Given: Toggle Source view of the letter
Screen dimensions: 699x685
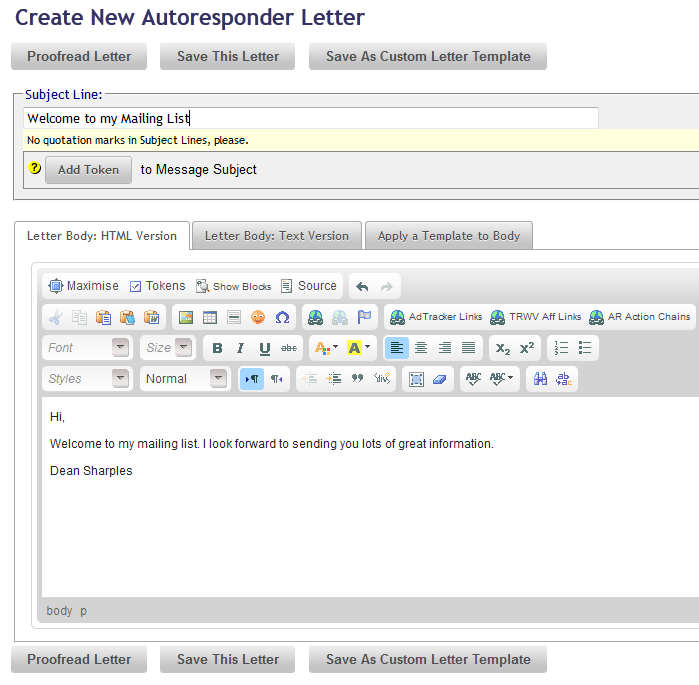Looking at the screenshot, I should coord(308,286).
